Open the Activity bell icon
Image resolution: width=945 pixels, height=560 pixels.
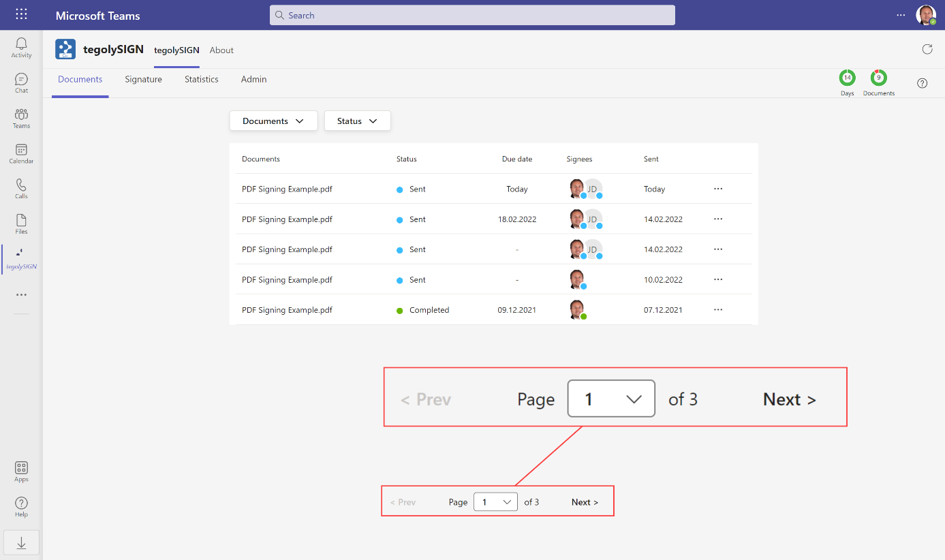[x=21, y=48]
